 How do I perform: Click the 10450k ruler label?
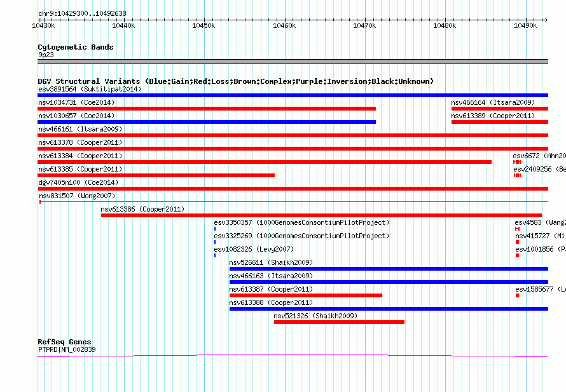click(x=204, y=25)
